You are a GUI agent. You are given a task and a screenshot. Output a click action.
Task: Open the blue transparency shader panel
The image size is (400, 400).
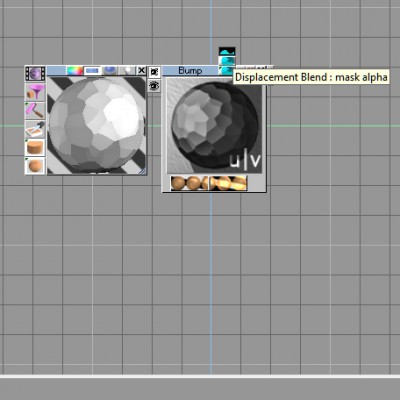pyautogui.click(x=92, y=71)
